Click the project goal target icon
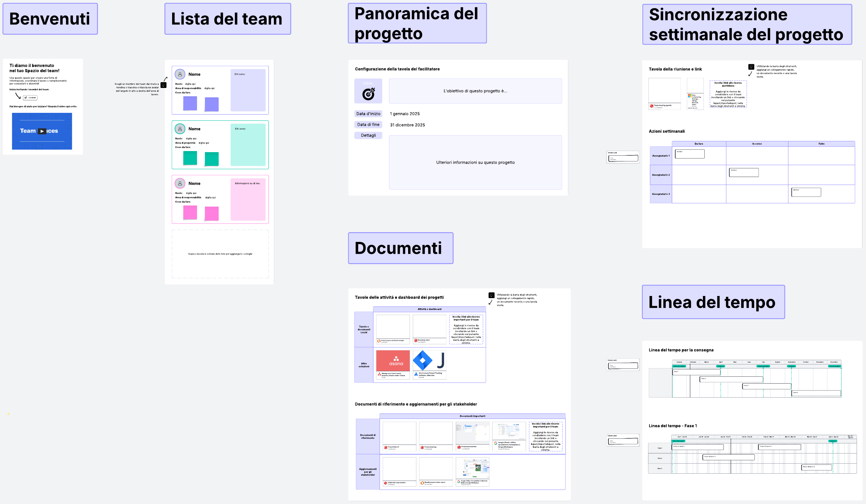This screenshot has width=866, height=504. point(368,94)
